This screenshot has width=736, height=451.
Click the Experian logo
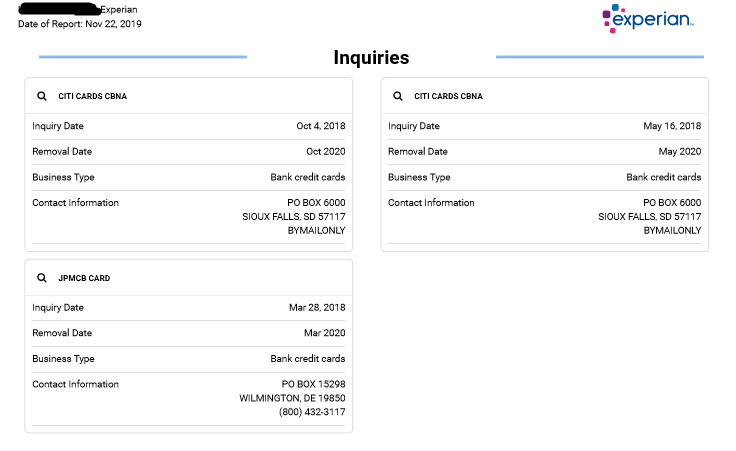(648, 19)
